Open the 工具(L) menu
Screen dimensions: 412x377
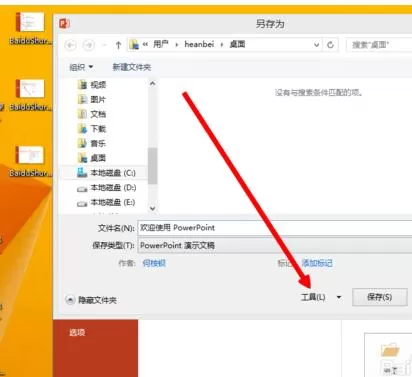321,297
